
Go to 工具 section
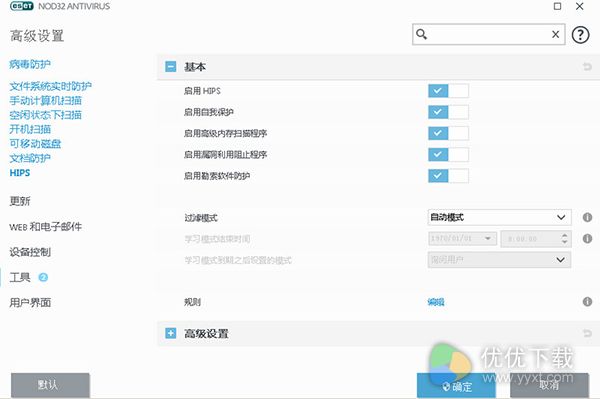[20, 277]
